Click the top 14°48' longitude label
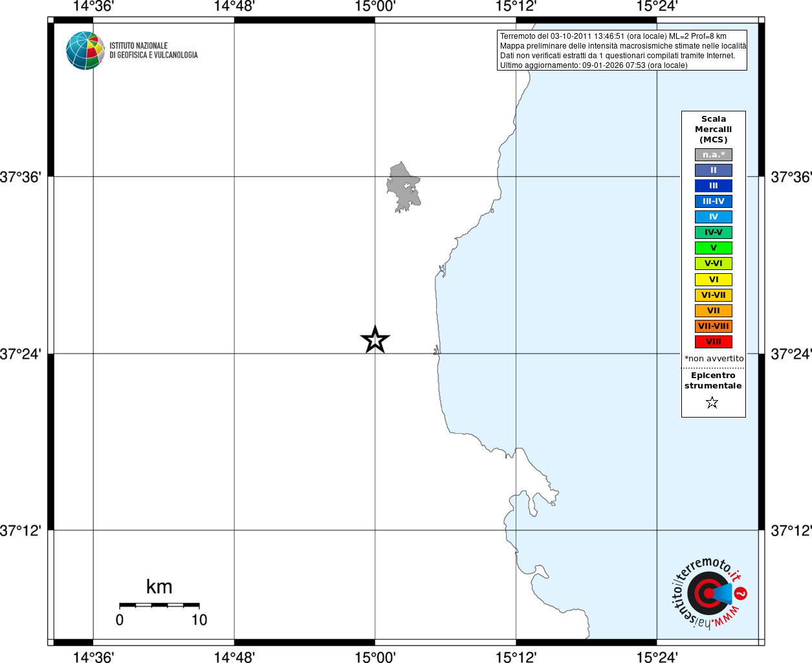The height and width of the screenshot is (663, 812). tap(234, 6)
